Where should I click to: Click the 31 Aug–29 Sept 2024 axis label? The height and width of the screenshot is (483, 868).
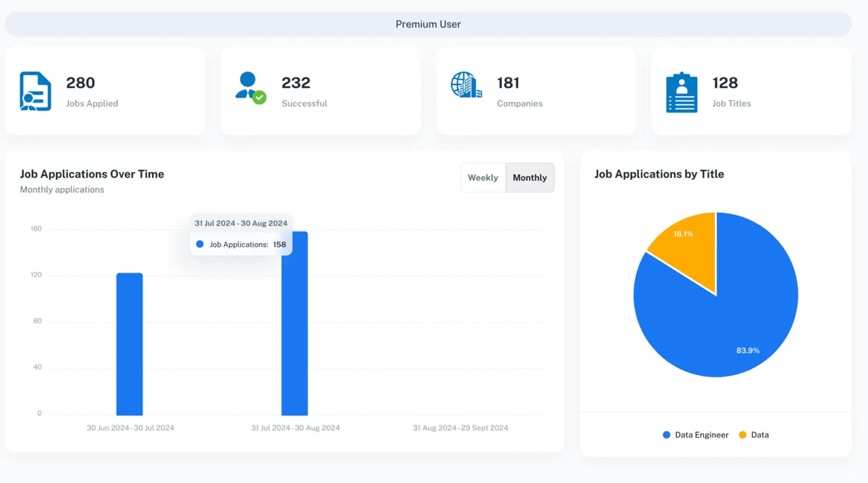(x=460, y=428)
